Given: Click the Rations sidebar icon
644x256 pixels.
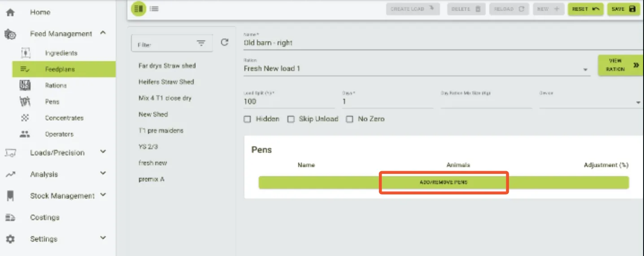Looking at the screenshot, I should pyautogui.click(x=25, y=85).
